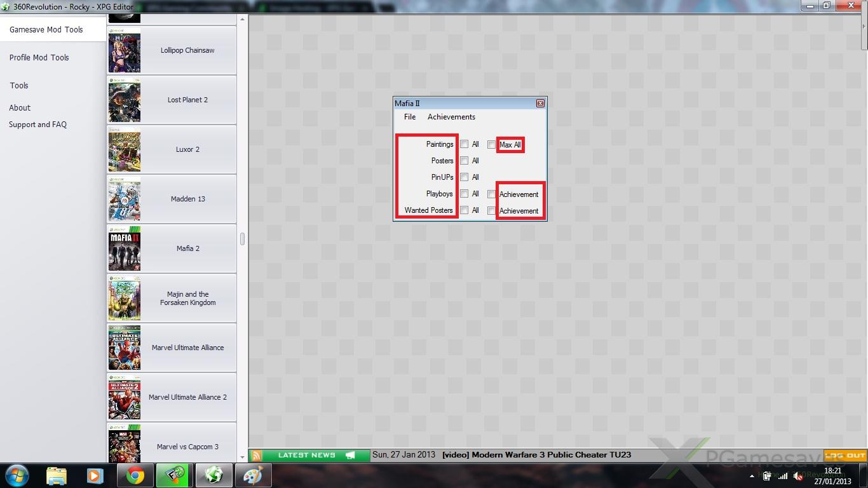
Task: Click the Lollipop Chainsaw cover art icon
Action: [125, 50]
